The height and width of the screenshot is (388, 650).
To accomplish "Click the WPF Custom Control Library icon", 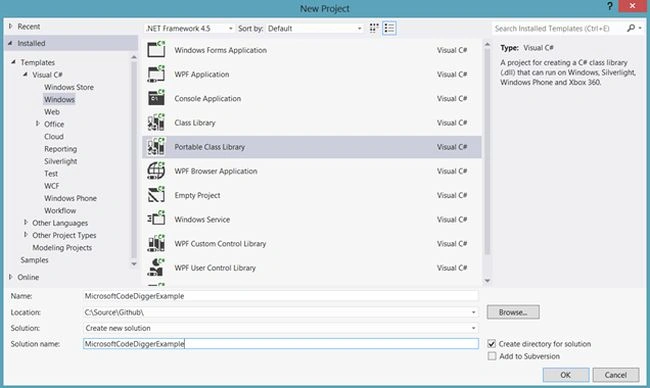I will (x=156, y=243).
